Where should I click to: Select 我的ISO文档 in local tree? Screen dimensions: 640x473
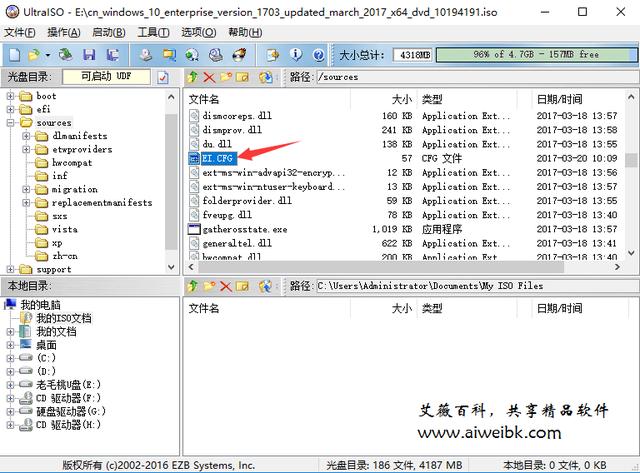[64, 318]
